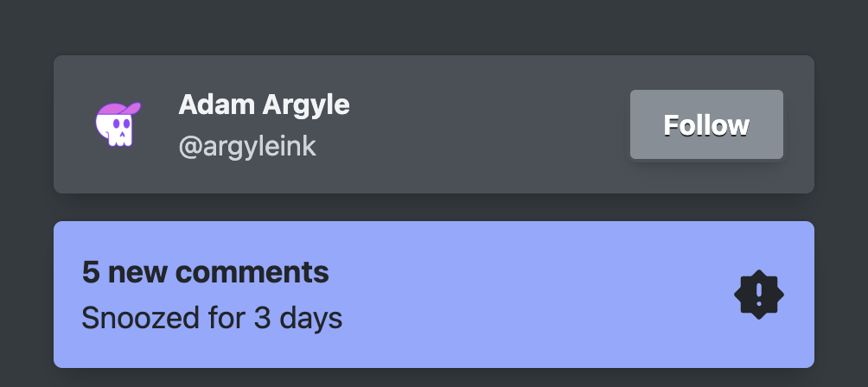Click the purple skull avatar icon
The image size is (868, 387).
pos(118,124)
